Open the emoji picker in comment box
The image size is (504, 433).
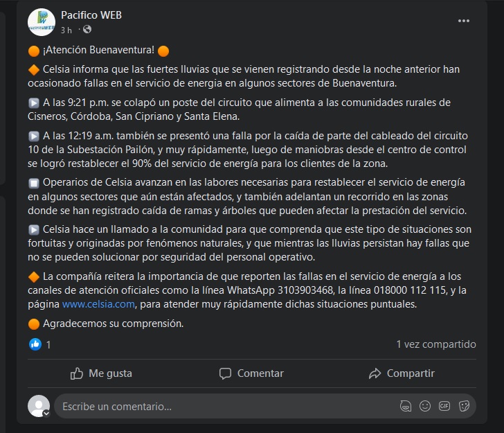point(425,406)
